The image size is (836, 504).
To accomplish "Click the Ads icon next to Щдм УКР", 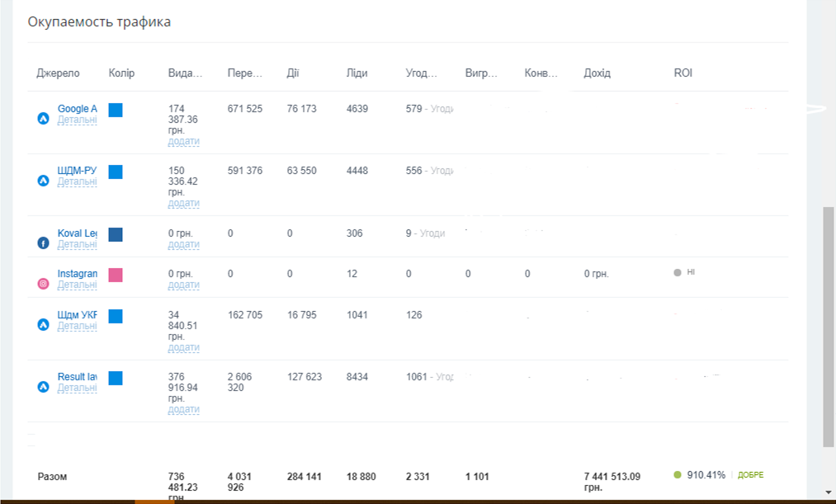I will (x=44, y=324).
